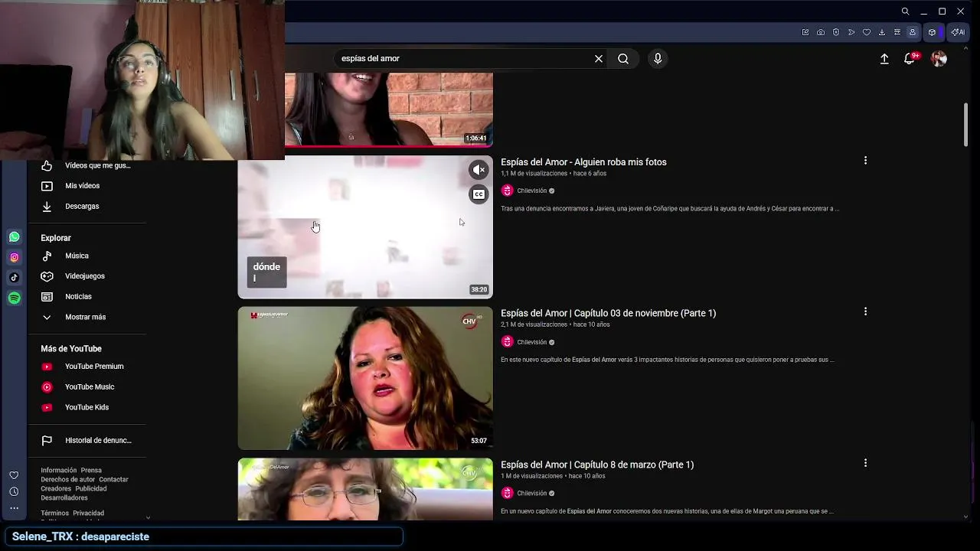Screen dimensions: 980x551
Task: Open title "Capítulo 03 de noviembre (Parte 1)"
Action: click(x=608, y=313)
